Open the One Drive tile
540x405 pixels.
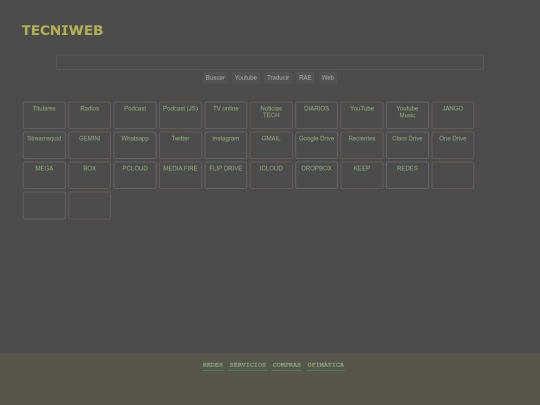click(453, 145)
